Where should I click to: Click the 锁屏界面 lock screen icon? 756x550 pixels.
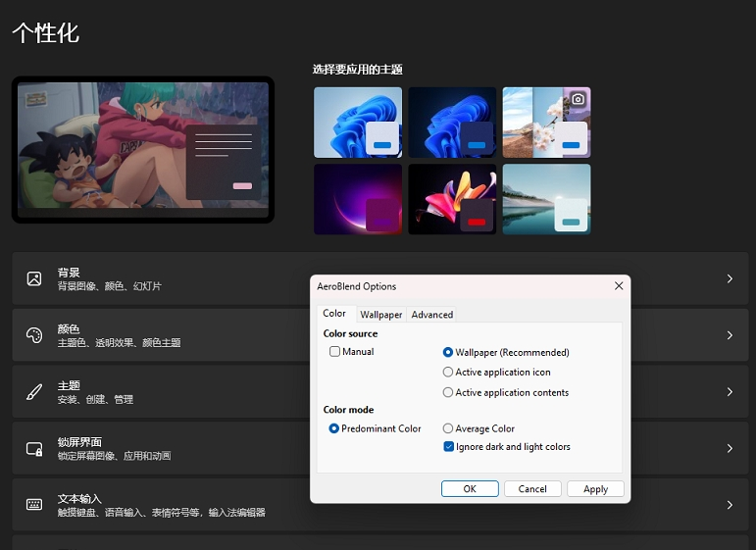[x=34, y=449]
